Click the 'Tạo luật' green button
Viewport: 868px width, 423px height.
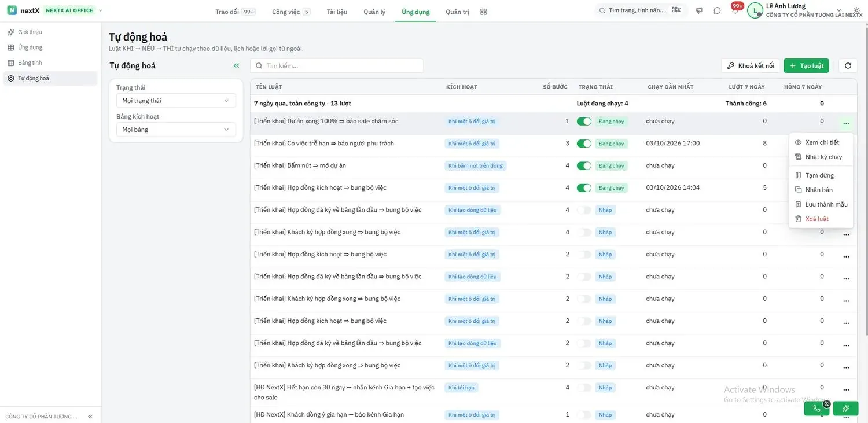(x=806, y=66)
